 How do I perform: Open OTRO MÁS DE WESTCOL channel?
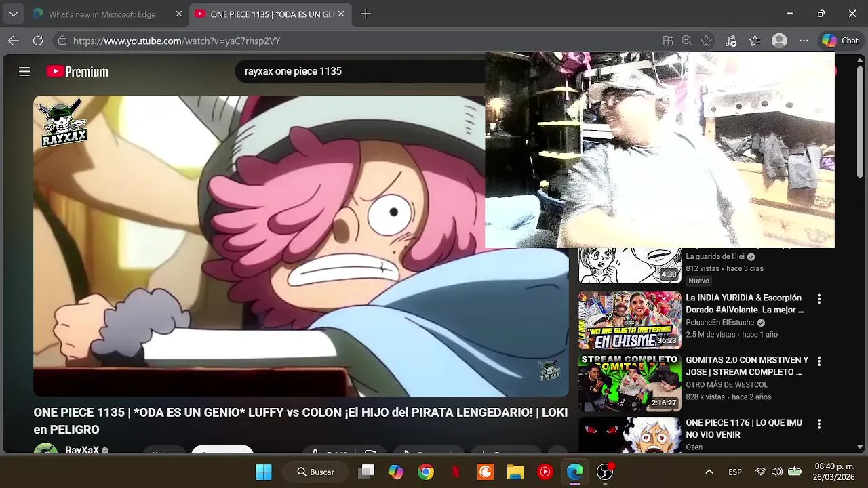726,385
